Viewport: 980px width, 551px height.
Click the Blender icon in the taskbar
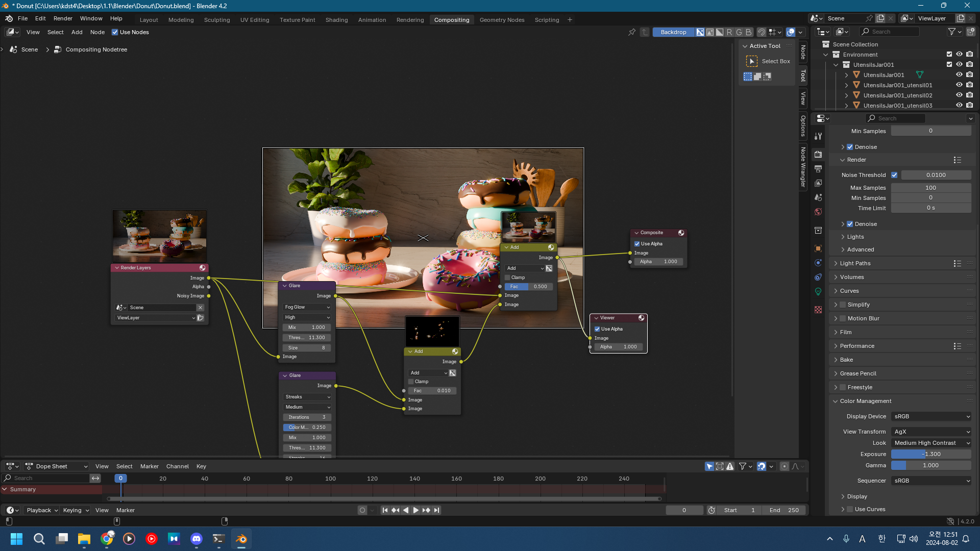[x=241, y=539]
